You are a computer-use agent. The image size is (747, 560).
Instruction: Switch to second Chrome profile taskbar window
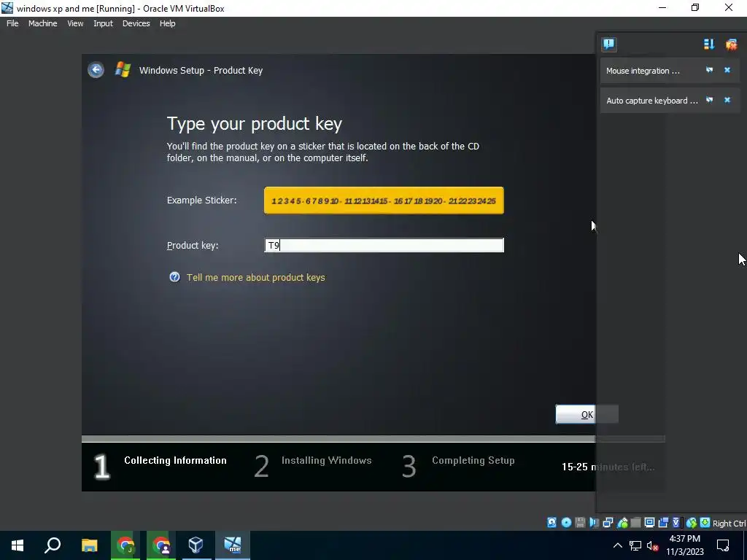(161, 545)
